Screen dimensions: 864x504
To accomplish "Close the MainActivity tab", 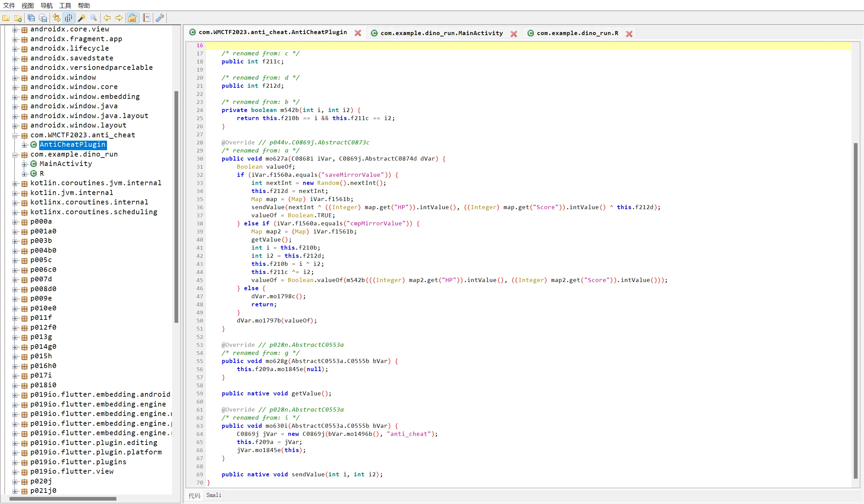I will [x=514, y=34].
